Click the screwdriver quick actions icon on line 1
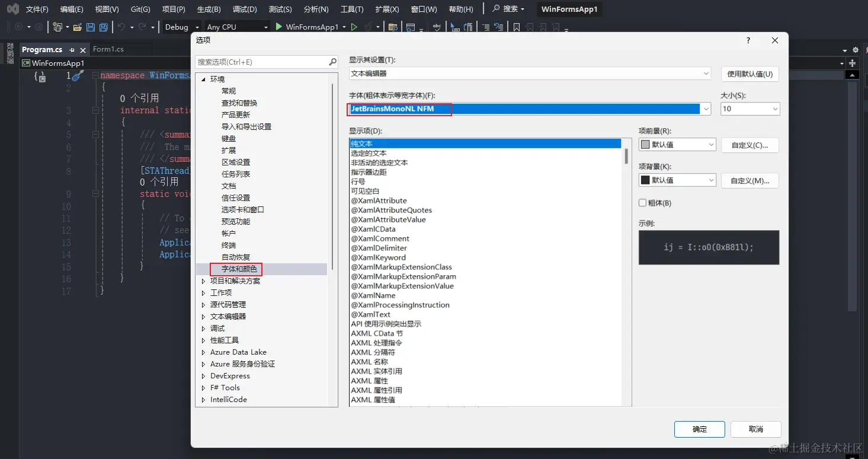Image resolution: width=868 pixels, height=459 pixels. pos(78,75)
